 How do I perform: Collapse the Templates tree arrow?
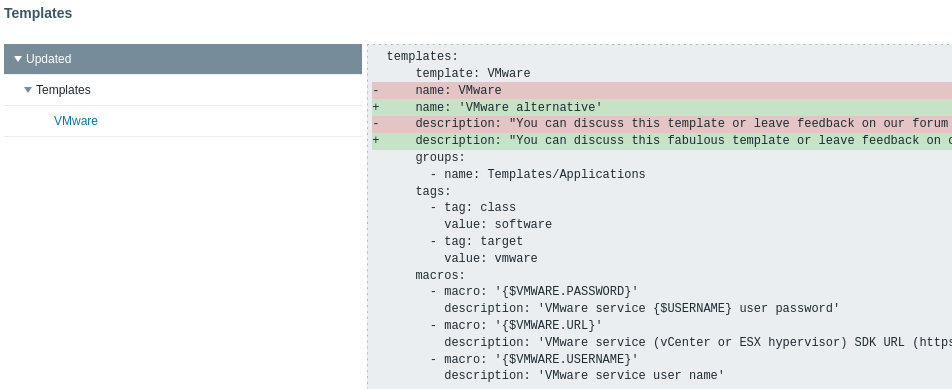(28, 90)
